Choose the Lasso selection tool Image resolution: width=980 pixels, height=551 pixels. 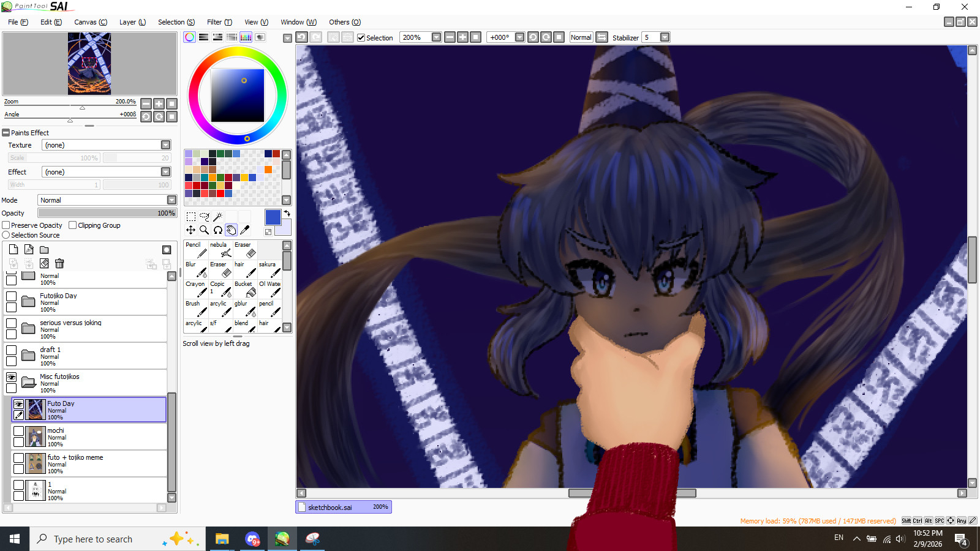coord(205,217)
